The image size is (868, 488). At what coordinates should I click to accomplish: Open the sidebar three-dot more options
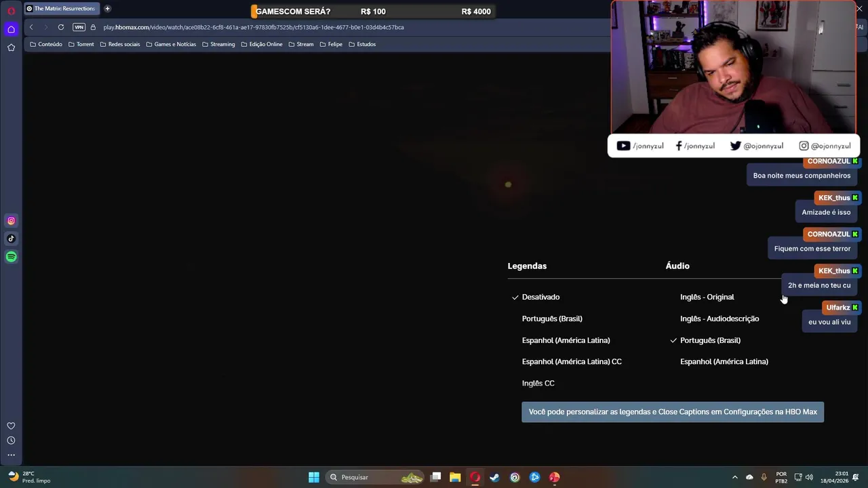click(11, 455)
